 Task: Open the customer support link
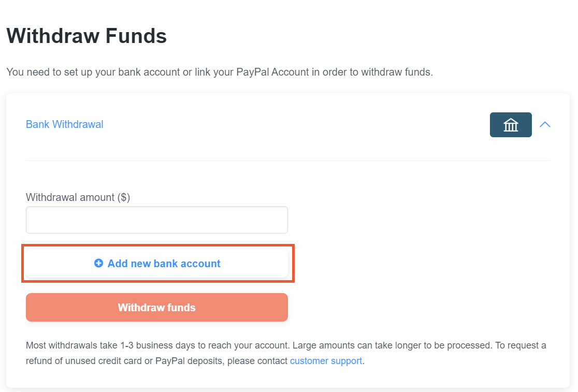pyautogui.click(x=326, y=361)
